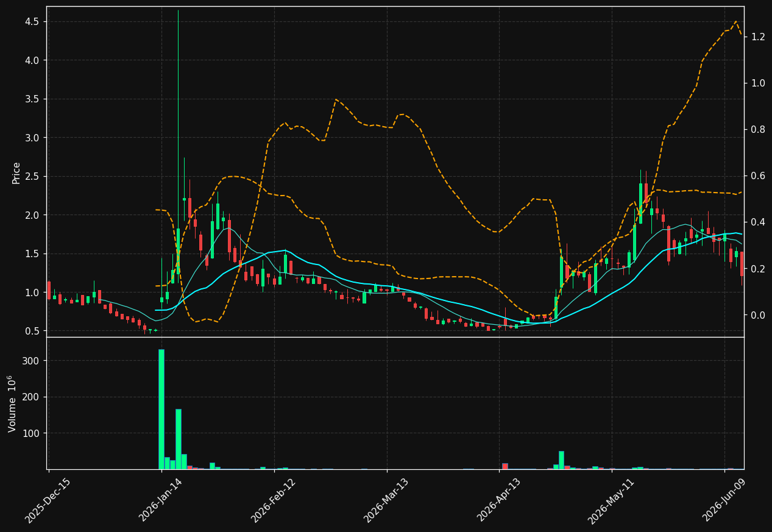Click the 300 volume tick label
772x532 pixels.
coord(31,361)
